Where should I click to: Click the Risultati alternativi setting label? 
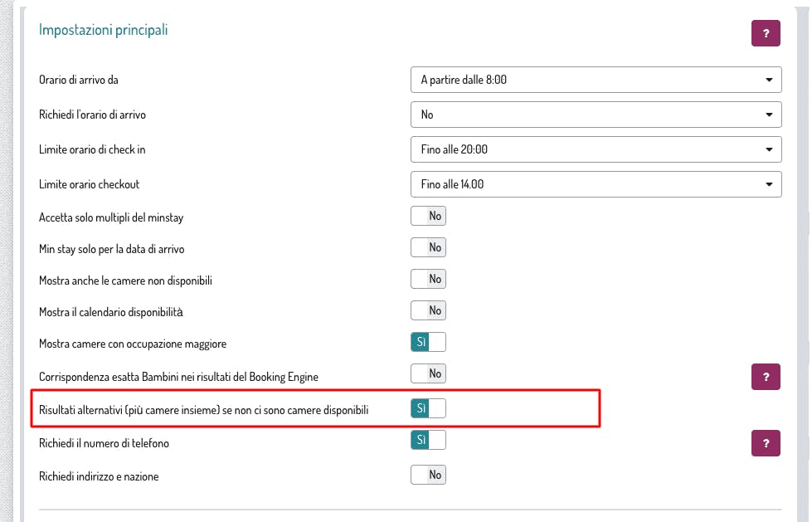pos(203,410)
